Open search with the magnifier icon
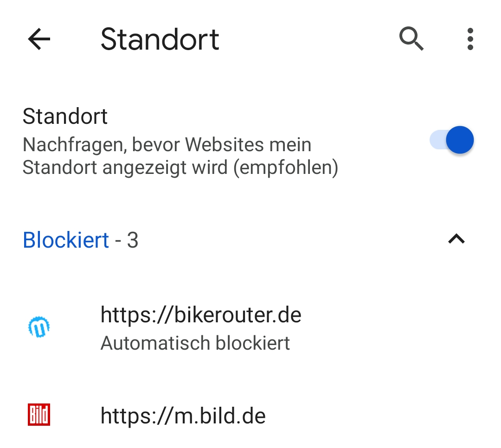The height and width of the screenshot is (448, 501). (411, 39)
